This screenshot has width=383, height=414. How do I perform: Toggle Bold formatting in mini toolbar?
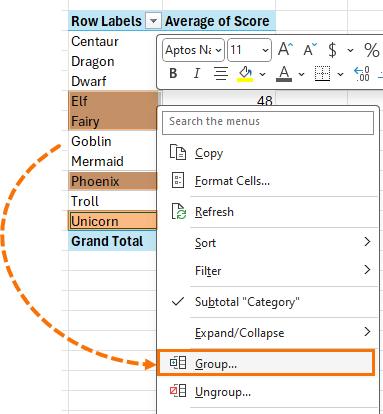click(x=173, y=73)
